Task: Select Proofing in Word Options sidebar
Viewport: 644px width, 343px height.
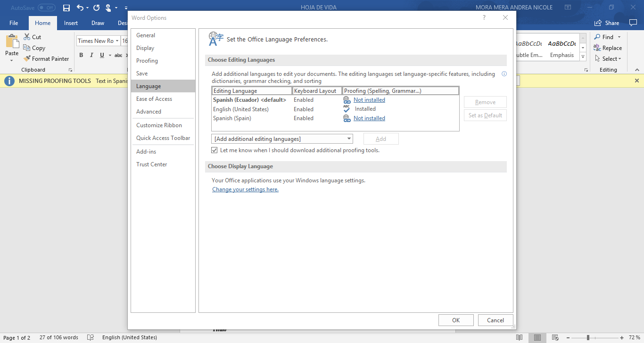Action: [x=163, y=61]
